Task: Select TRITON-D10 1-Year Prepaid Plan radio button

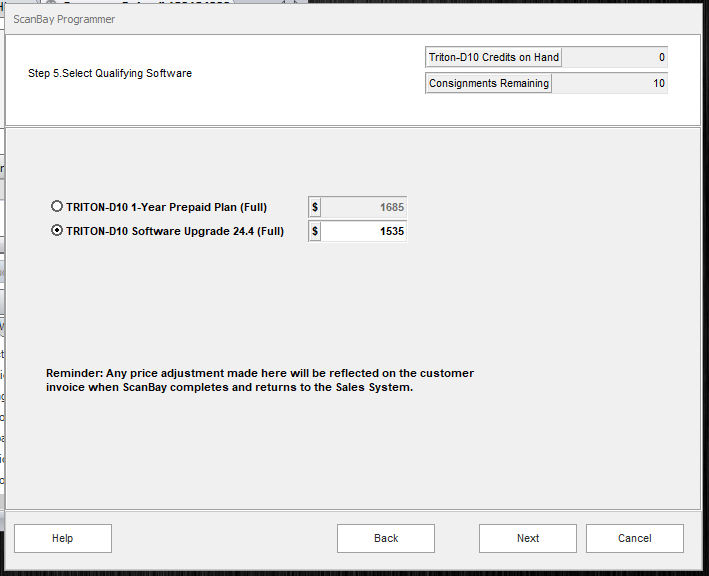Action: coord(57,207)
